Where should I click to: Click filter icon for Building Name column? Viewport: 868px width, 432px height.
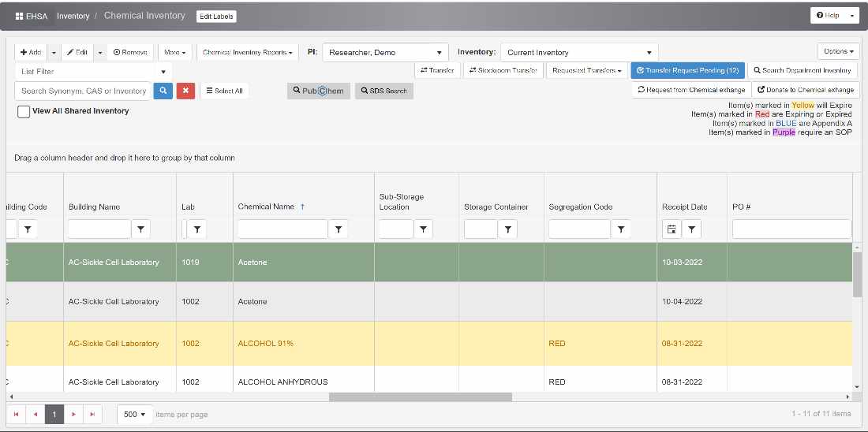pyautogui.click(x=141, y=229)
